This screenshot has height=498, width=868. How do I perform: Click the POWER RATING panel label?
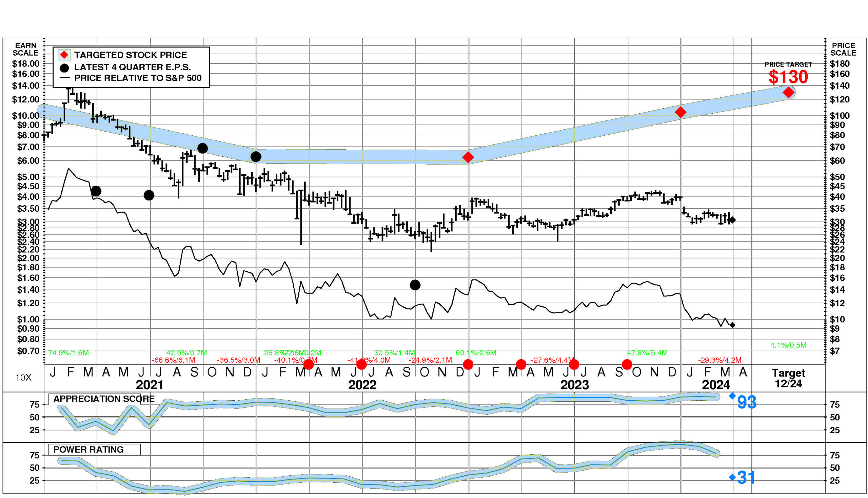coord(88,450)
